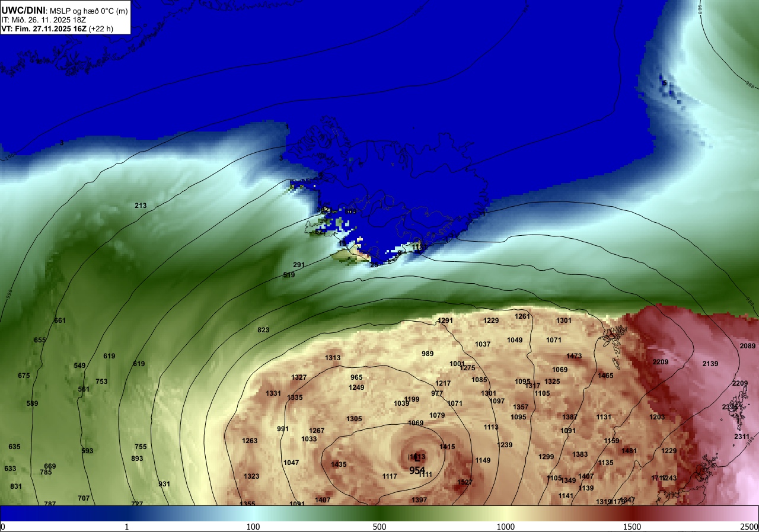Image resolution: width=759 pixels, height=532 pixels.
Task: Click the height value 1327
Action: pyautogui.click(x=299, y=377)
